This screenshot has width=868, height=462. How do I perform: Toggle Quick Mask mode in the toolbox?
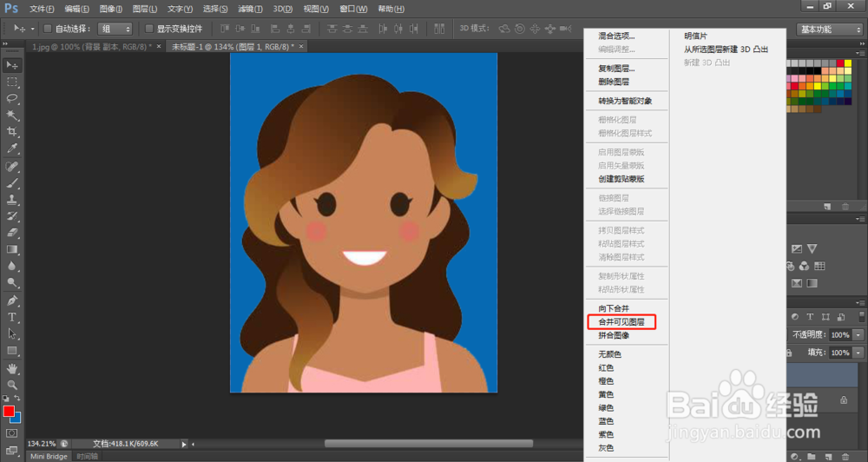pyautogui.click(x=11, y=433)
